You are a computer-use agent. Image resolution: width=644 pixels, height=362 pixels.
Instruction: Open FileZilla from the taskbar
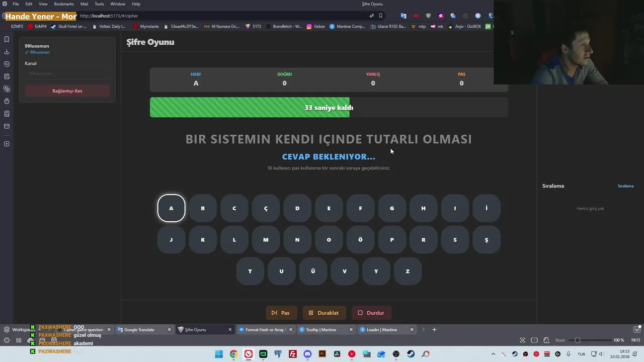(293, 354)
